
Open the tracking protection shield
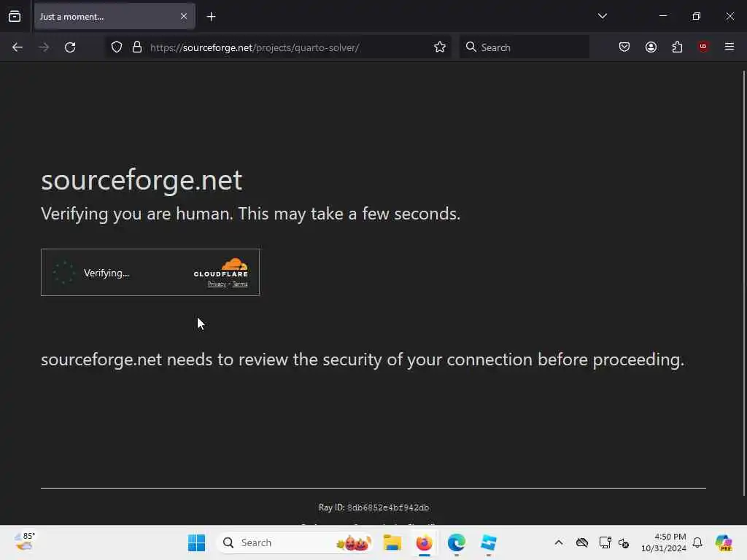[x=117, y=47]
